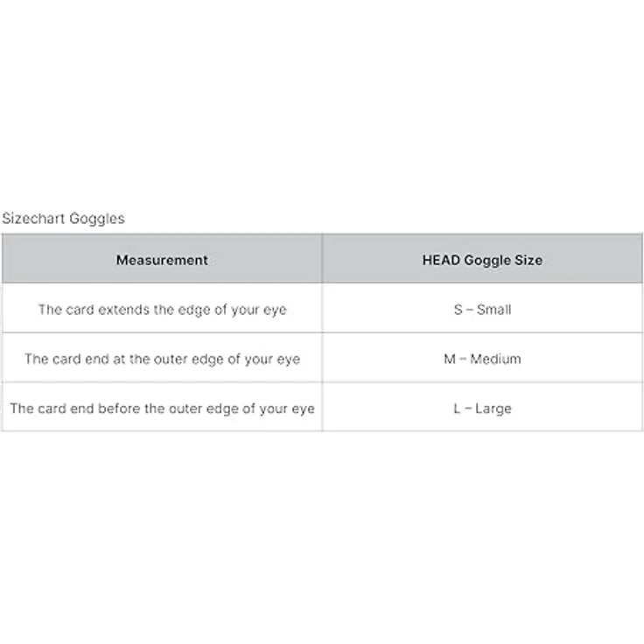Select the Measurement column header

pyautogui.click(x=162, y=259)
